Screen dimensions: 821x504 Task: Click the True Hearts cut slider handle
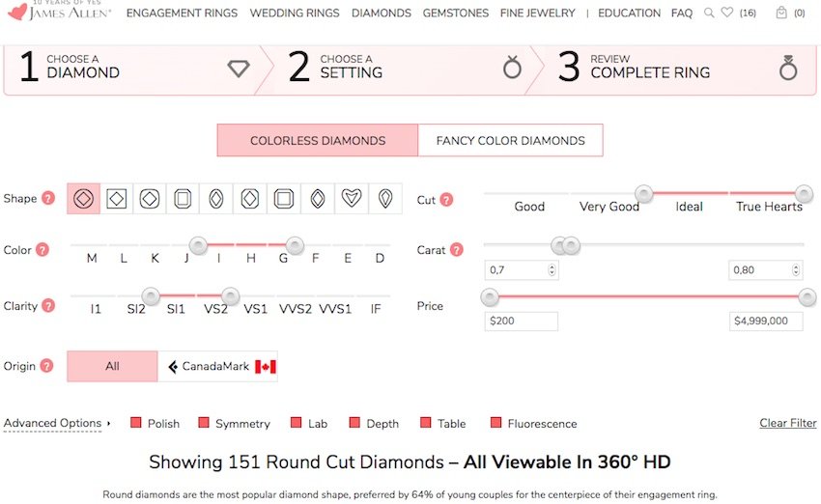(805, 193)
